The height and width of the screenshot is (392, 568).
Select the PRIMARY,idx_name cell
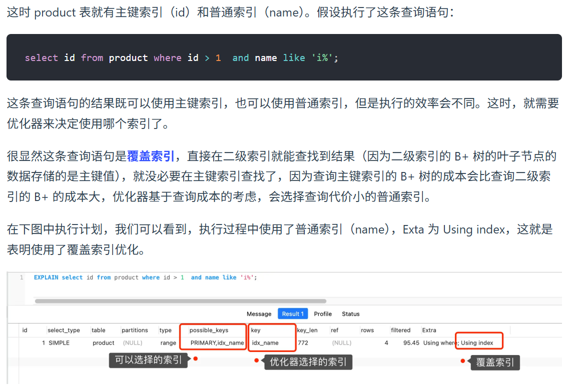tap(217, 343)
